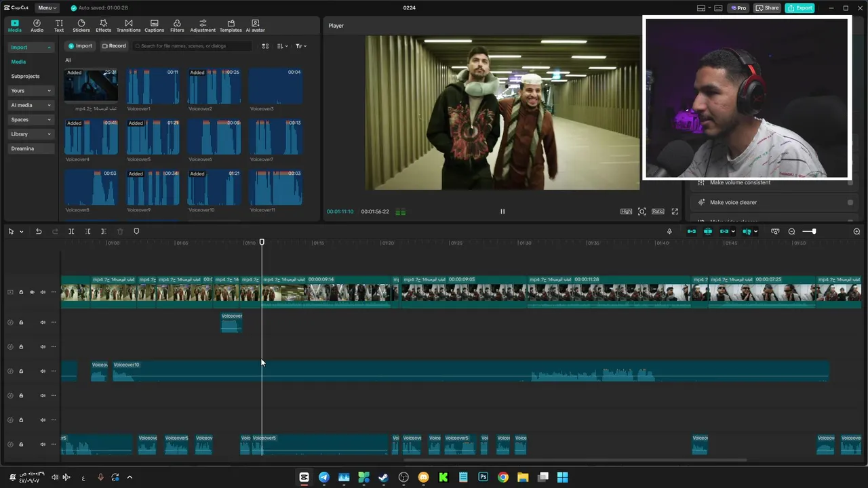Search for file names field
This screenshot has height=488, width=868.
pos(193,46)
